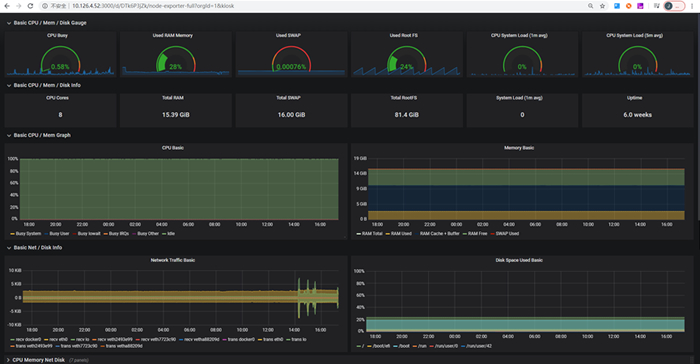
Task: Toggle the Idle series in CPU legend
Action: [x=171, y=234]
